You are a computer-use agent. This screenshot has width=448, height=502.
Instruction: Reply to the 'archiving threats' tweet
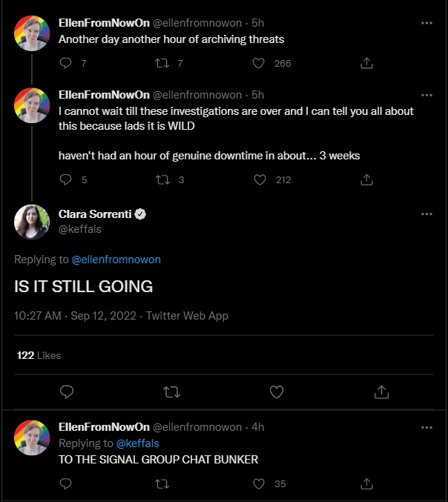click(65, 64)
